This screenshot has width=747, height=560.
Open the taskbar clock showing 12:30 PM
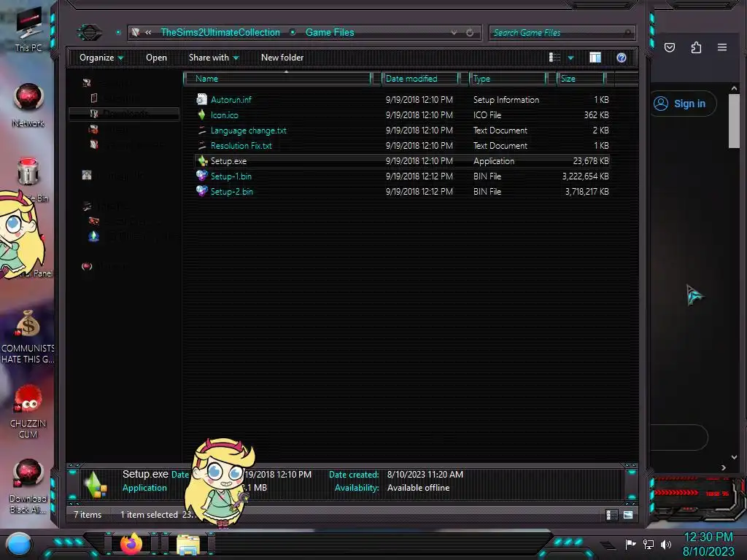708,544
